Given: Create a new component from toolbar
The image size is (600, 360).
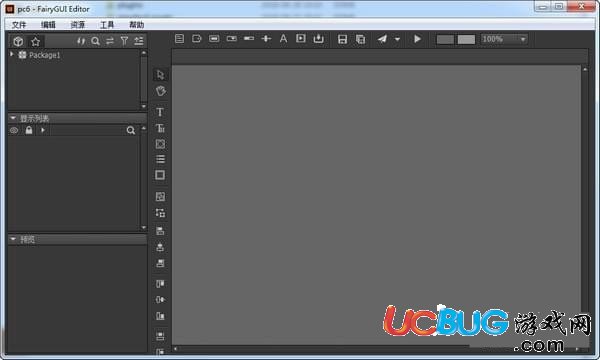Looking at the screenshot, I should pyautogui.click(x=179, y=39).
